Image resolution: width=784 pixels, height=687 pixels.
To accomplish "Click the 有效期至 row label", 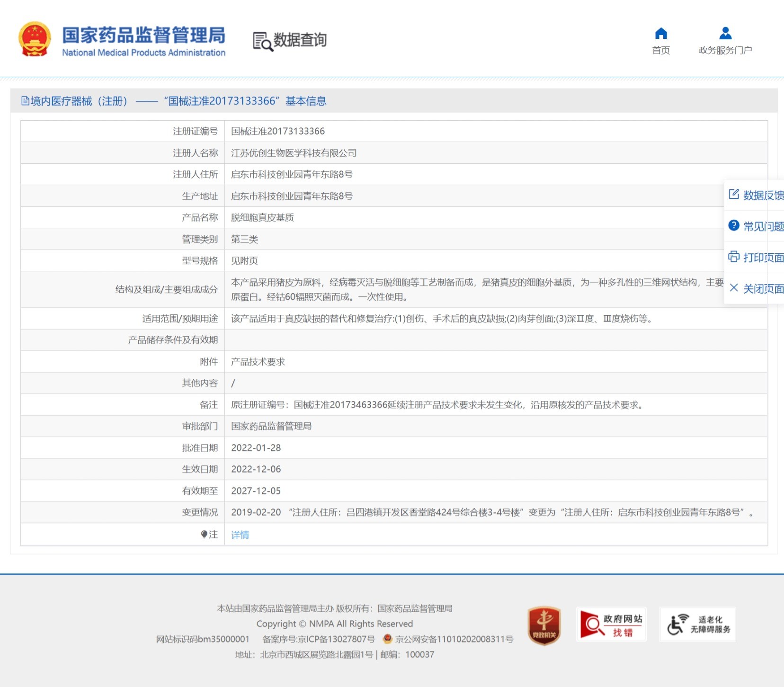I will (200, 491).
